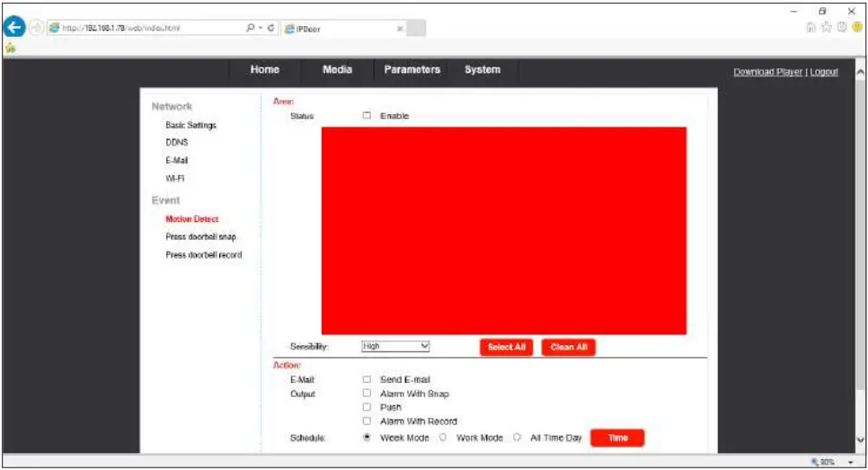Open the zoom level dropdown arrow
Image resolution: width=868 pixels, height=470 pixels.
pyautogui.click(x=851, y=462)
